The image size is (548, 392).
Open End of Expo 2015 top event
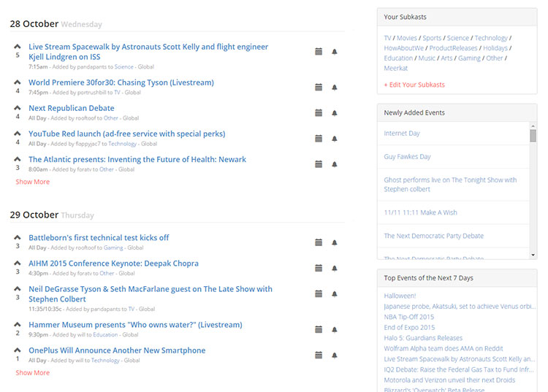click(x=409, y=328)
